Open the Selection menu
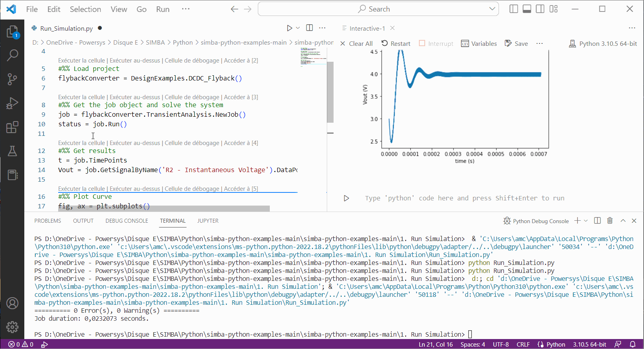Viewport: 644px width, 349px height. click(85, 9)
